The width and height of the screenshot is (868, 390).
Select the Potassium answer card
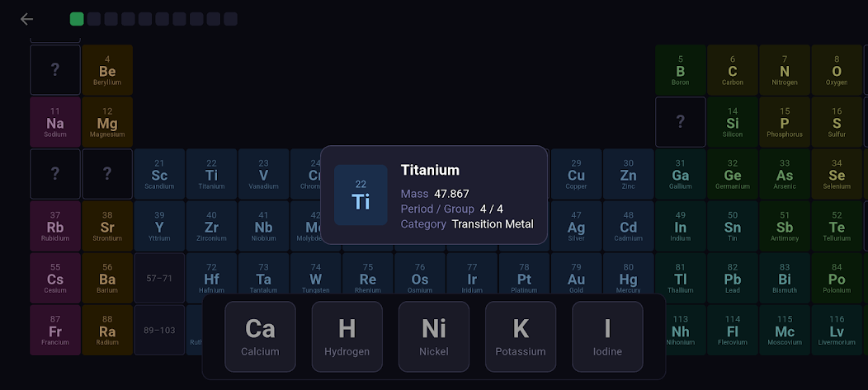coord(521,336)
